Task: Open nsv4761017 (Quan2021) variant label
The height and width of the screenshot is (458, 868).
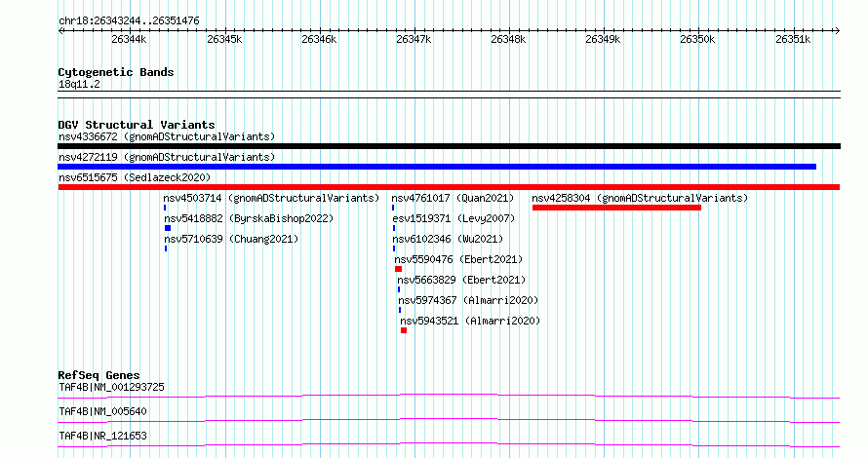Action: point(453,198)
